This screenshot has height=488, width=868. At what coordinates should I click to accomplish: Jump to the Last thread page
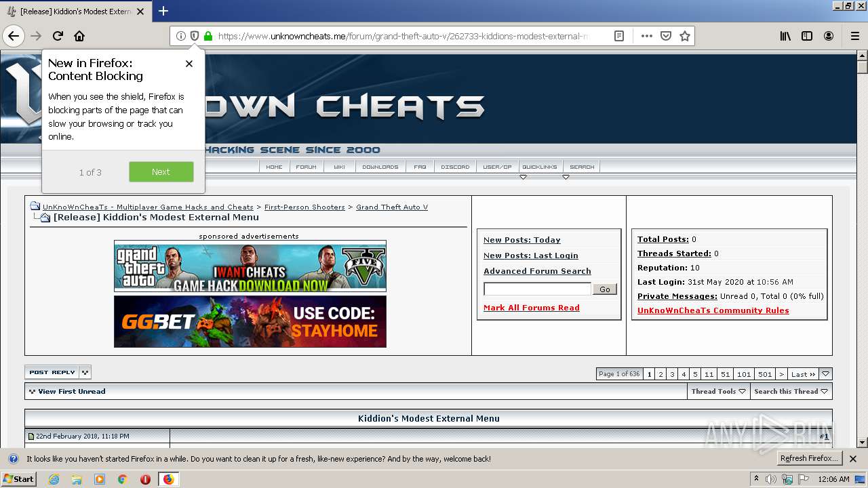[x=804, y=374]
